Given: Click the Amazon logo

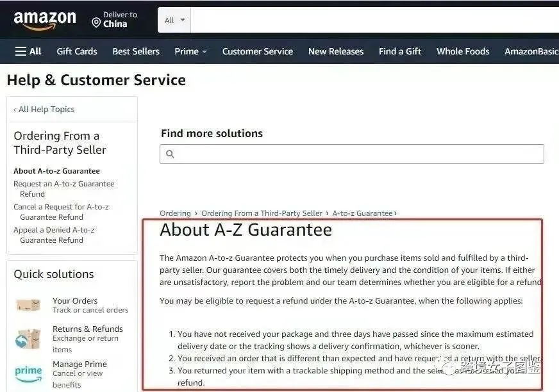Looking at the screenshot, I should click(45, 20).
